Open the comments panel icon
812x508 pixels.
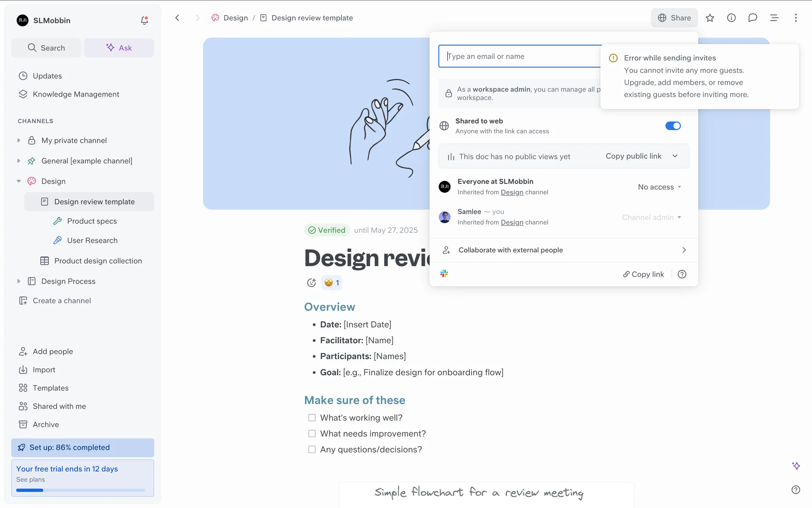752,18
